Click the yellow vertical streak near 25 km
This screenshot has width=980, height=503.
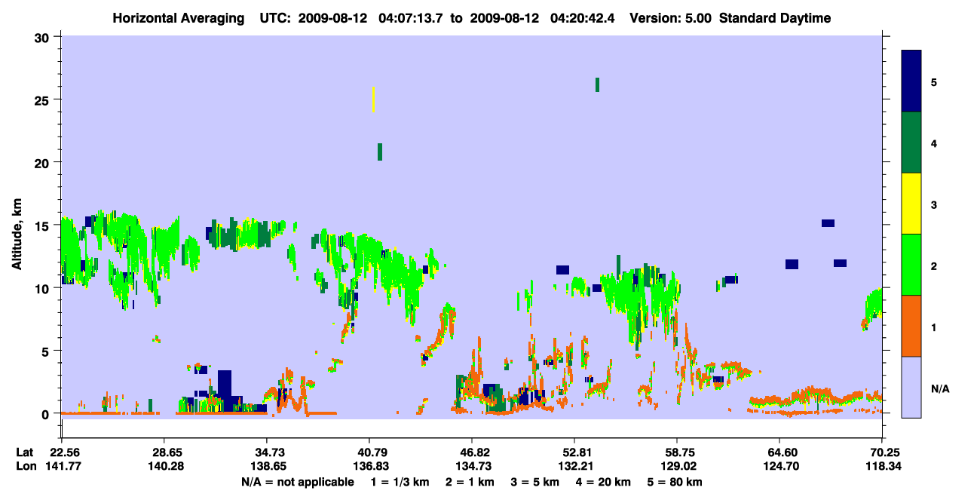[373, 100]
